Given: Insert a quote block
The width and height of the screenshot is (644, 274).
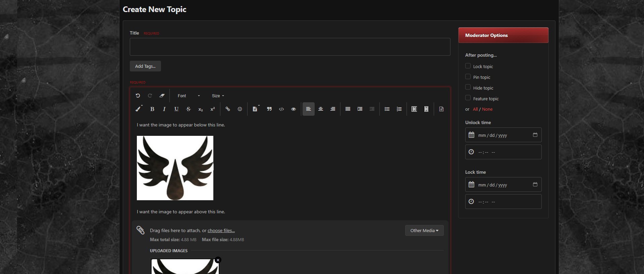Looking at the screenshot, I should click(269, 109).
